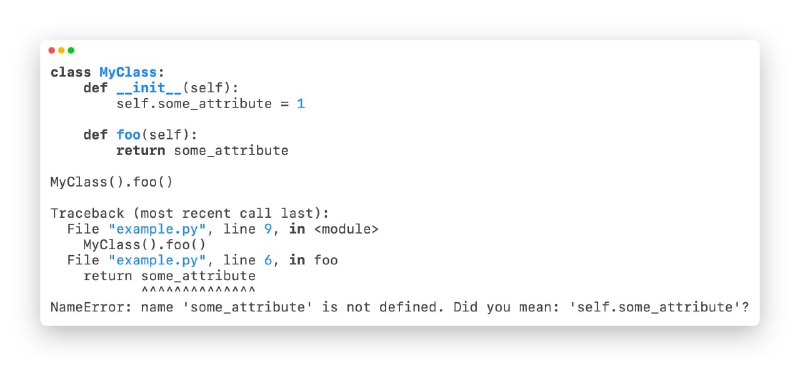Screen dimensions: 800x366
Task: Click the yellow minimize window dot
Action: [x=61, y=51]
